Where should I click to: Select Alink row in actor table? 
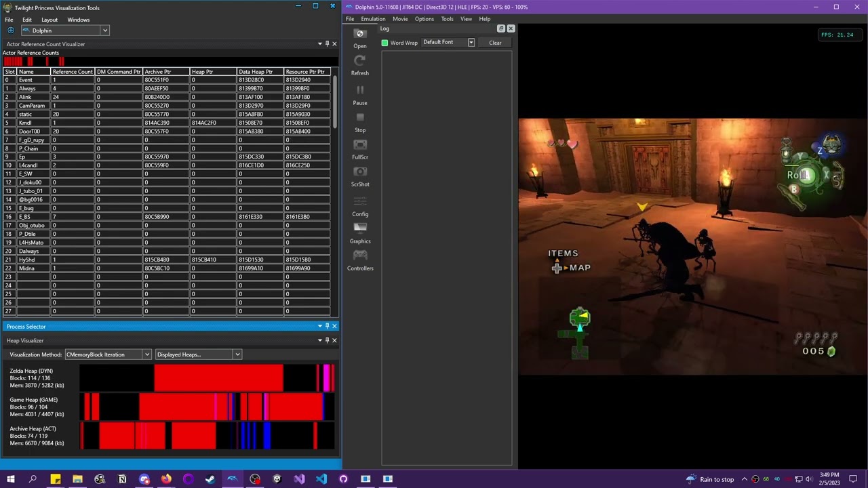click(167, 97)
